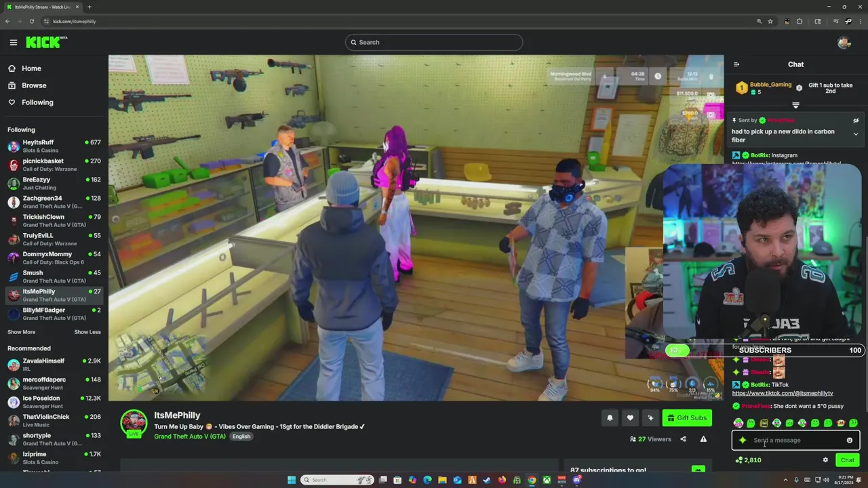
Task: Click Show More under Following
Action: pyautogui.click(x=21, y=332)
